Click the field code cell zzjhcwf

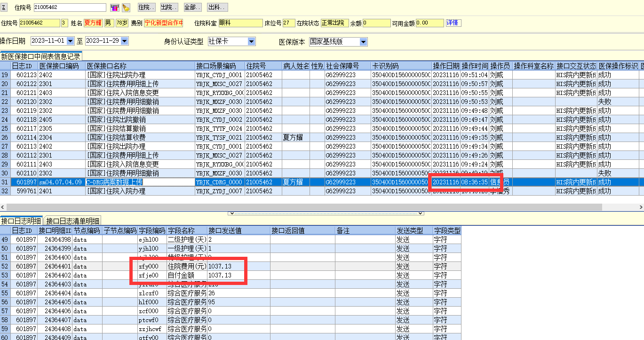click(x=152, y=329)
